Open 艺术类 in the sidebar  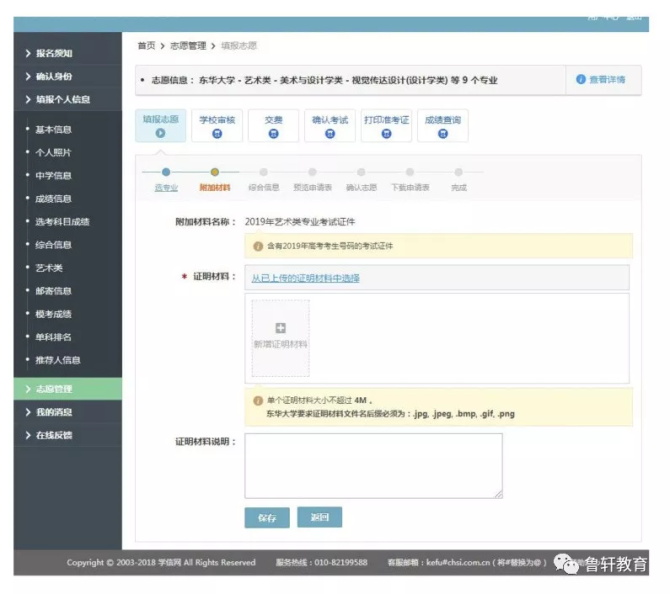pos(49,268)
